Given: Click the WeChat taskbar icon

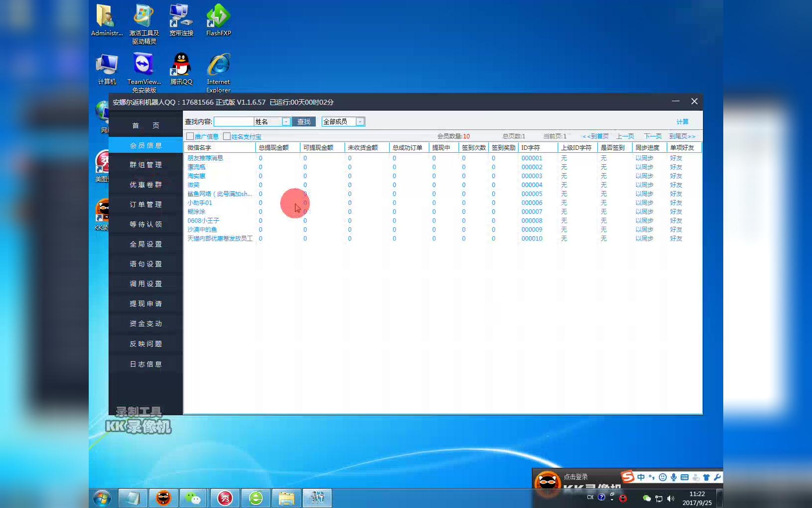Looking at the screenshot, I should pyautogui.click(x=194, y=498).
